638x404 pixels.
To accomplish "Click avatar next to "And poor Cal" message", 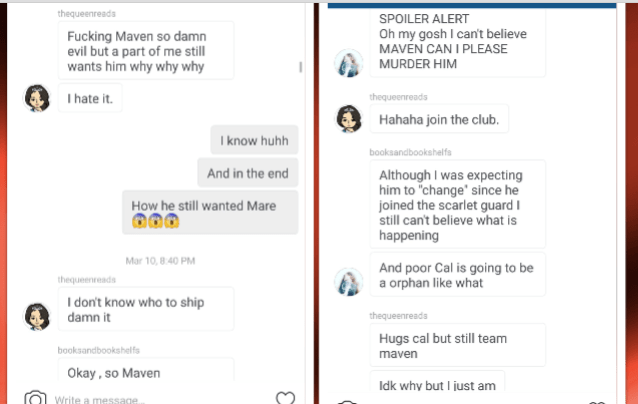I will pos(348,281).
